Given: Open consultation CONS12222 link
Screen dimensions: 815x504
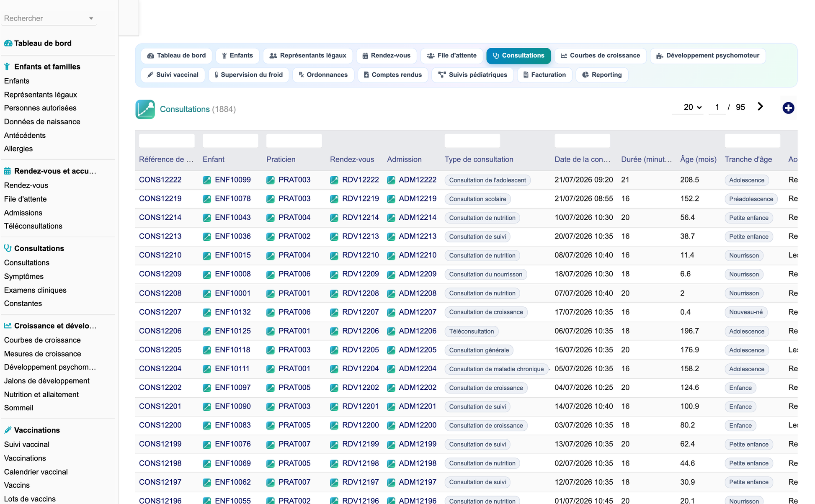Looking at the screenshot, I should (x=160, y=180).
